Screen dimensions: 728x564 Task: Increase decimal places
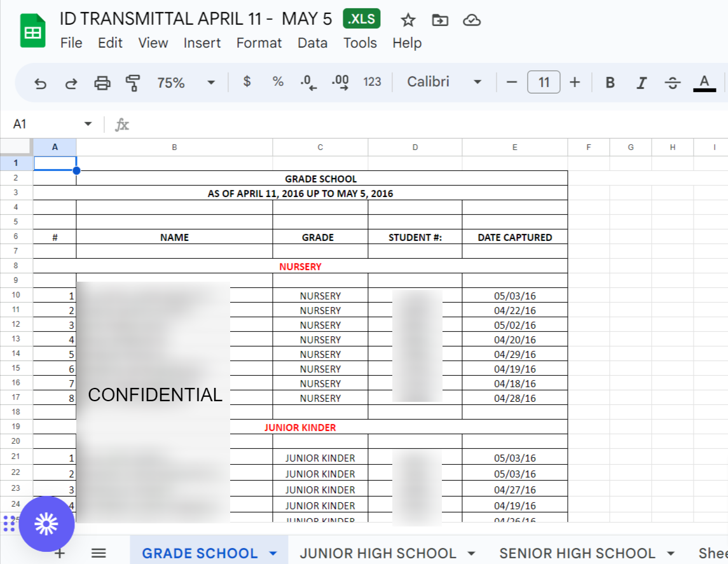(x=340, y=82)
